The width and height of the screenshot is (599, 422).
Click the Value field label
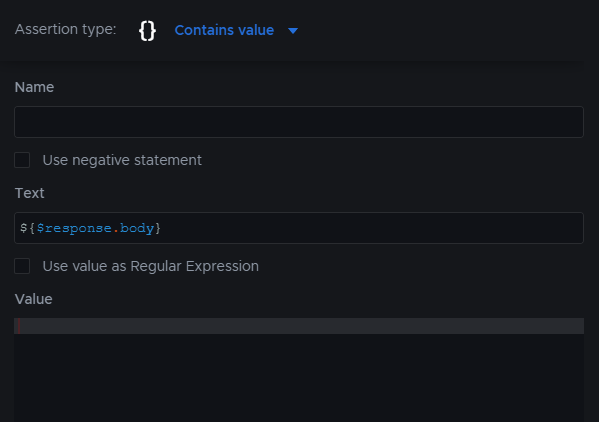(34, 299)
